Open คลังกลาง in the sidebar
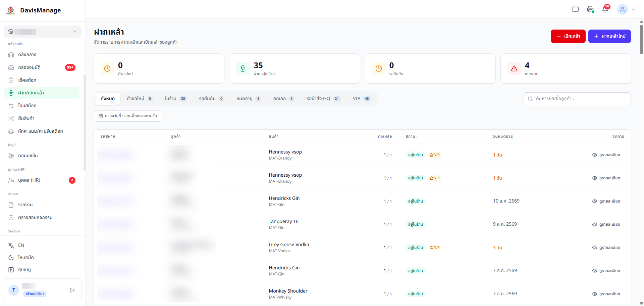644x306 pixels. pyautogui.click(x=42, y=54)
